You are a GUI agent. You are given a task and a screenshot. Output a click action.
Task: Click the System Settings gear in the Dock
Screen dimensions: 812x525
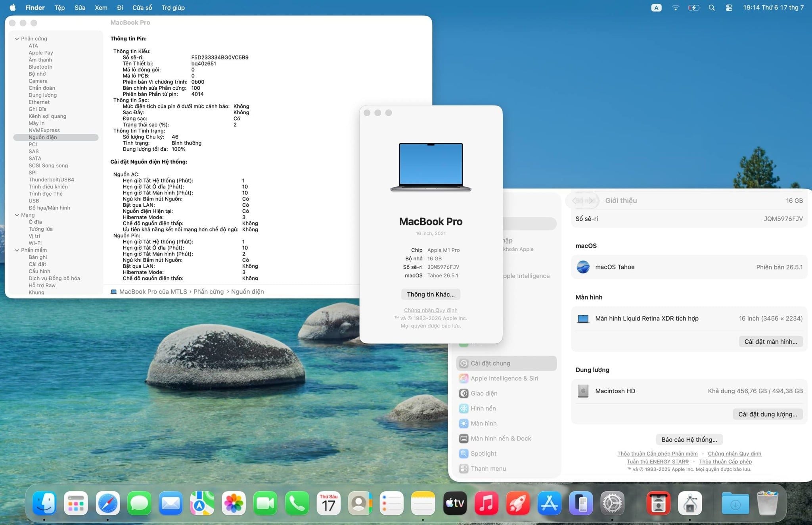[612, 503]
